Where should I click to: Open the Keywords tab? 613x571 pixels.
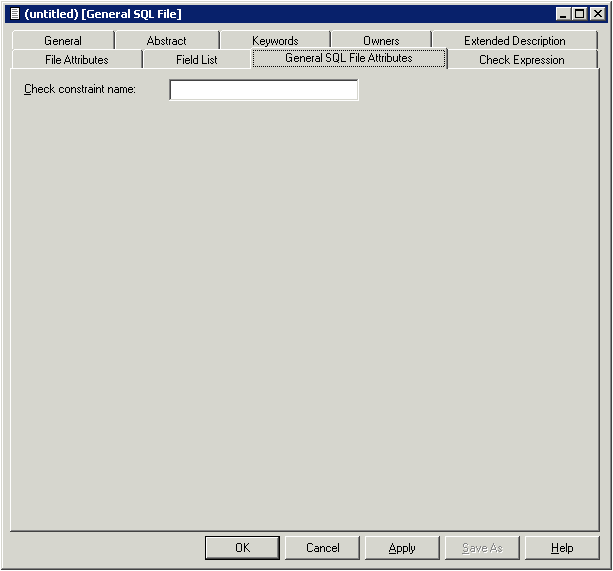click(275, 41)
